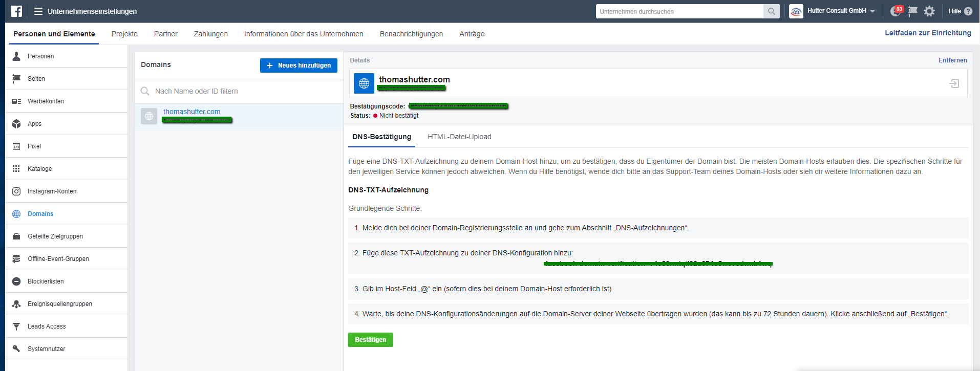This screenshot has height=371, width=980.
Task: Open the Anträge tab
Action: [x=472, y=34]
